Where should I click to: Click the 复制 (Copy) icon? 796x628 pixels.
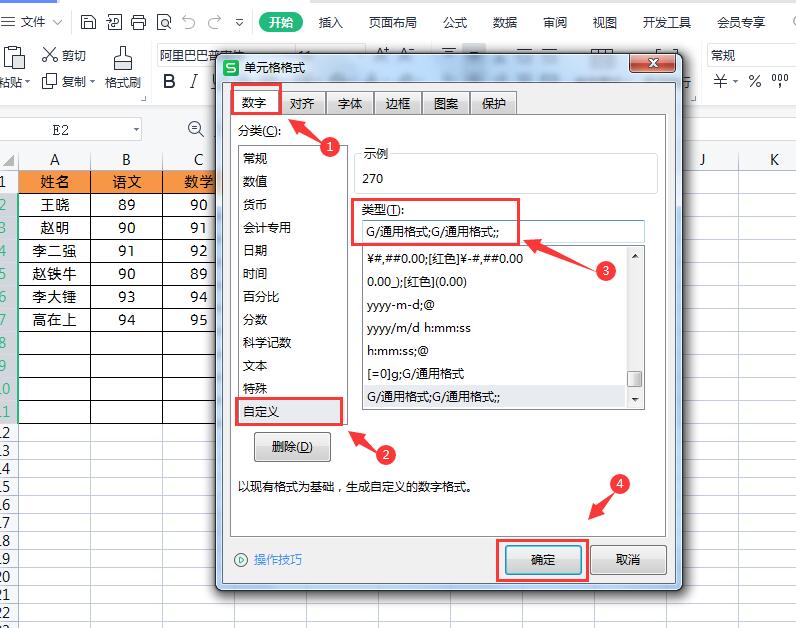click(49, 81)
